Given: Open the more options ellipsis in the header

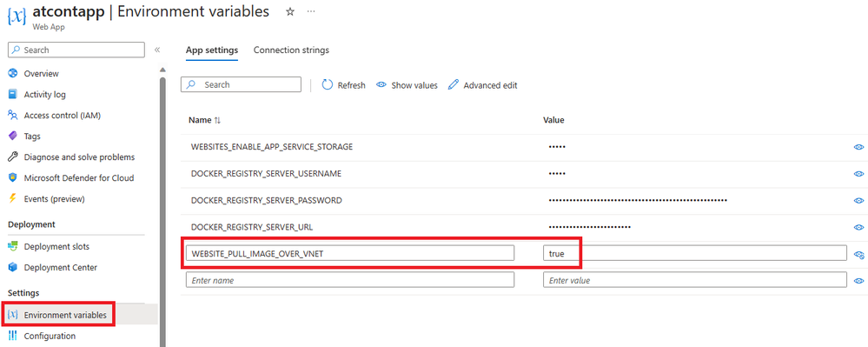Looking at the screenshot, I should point(311,11).
